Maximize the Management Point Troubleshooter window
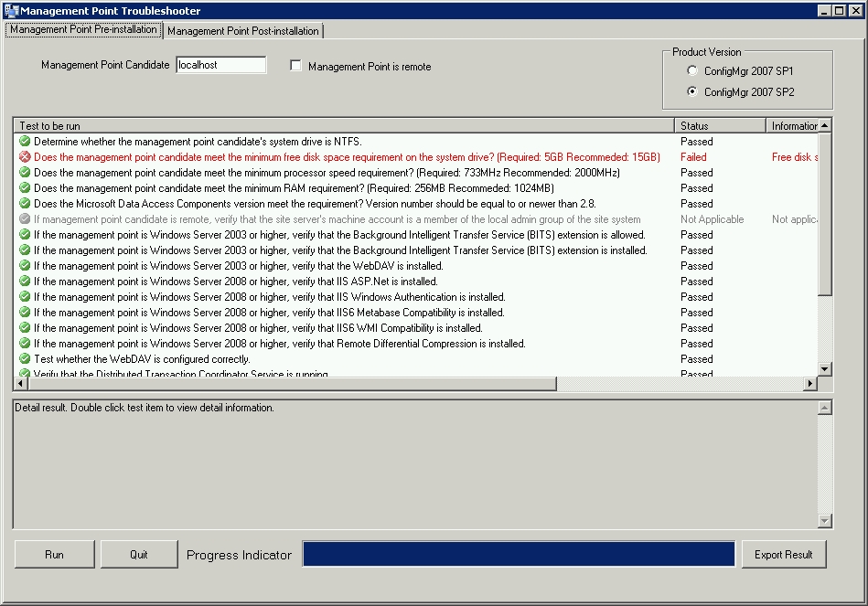 (x=840, y=11)
